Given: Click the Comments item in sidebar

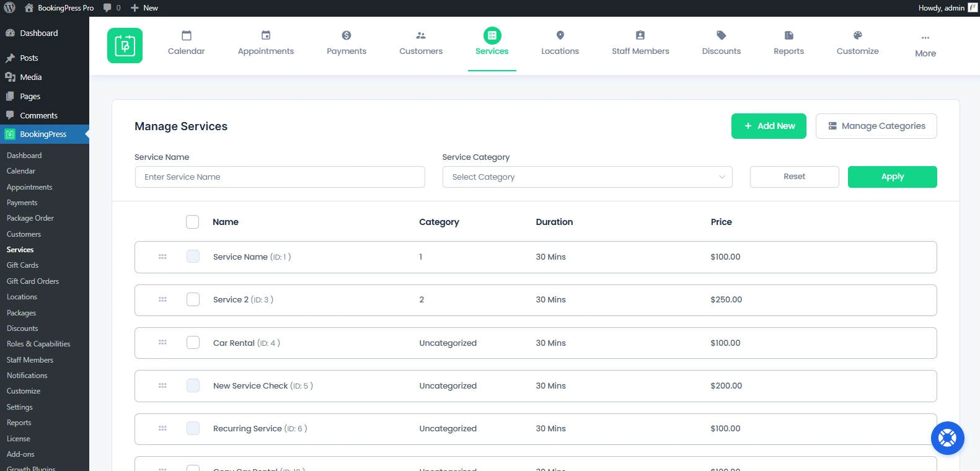Looking at the screenshot, I should 38,115.
